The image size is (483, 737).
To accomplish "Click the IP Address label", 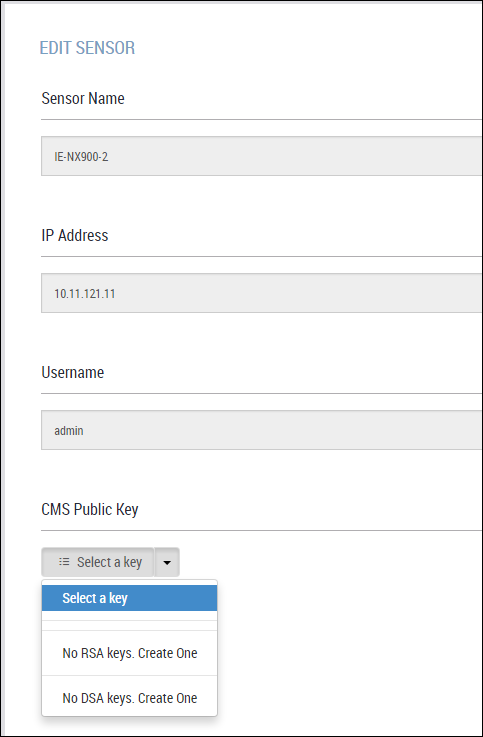I will click(75, 235).
